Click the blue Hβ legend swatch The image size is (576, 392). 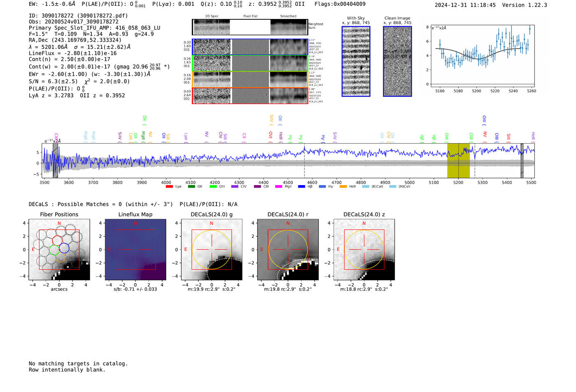[302, 186]
